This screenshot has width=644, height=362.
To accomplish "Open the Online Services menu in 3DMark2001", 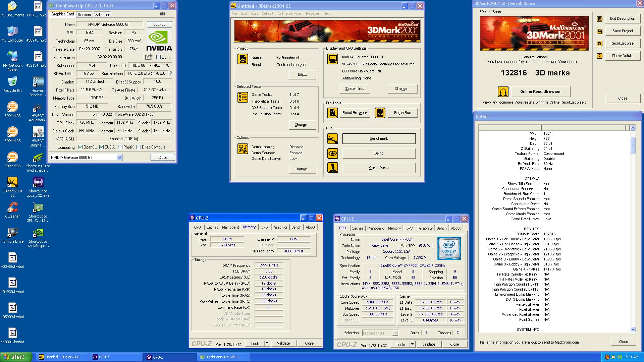I will (289, 13).
